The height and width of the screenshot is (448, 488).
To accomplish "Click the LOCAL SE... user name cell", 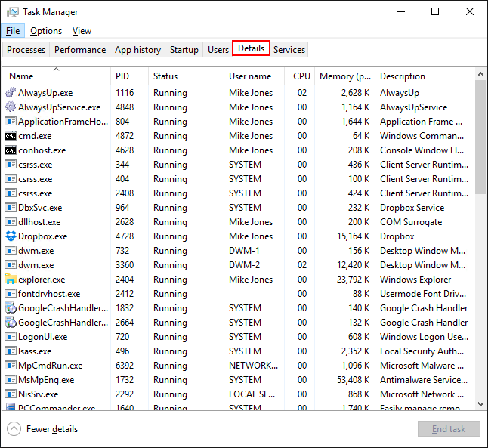I will [252, 394].
